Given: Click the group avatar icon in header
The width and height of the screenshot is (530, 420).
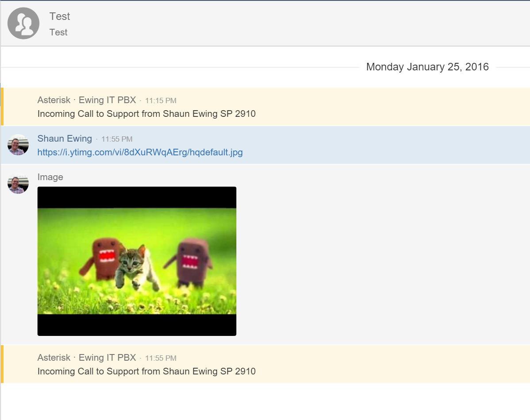Looking at the screenshot, I should tap(23, 23).
